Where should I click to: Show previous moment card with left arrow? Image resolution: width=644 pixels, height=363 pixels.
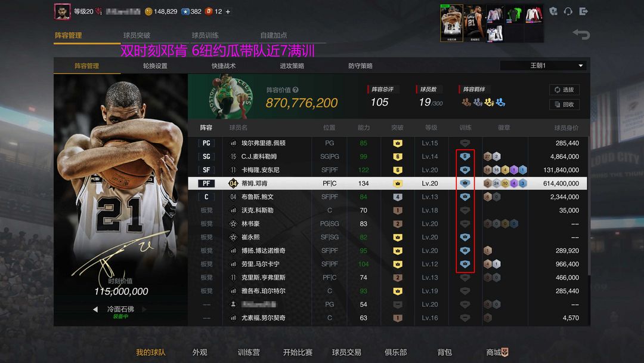(x=95, y=309)
